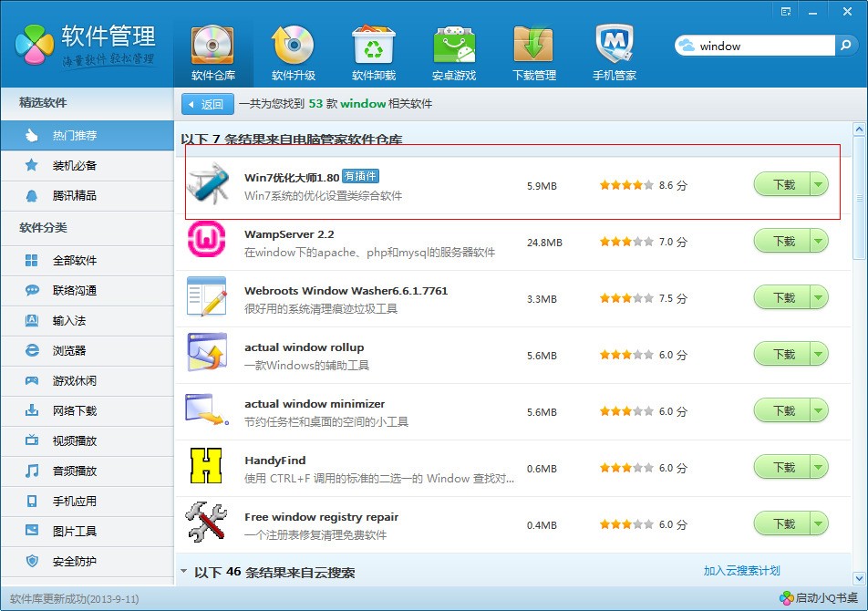Viewport: 868px width, 611px height.
Task: Expand download arrow for actual window rollup
Action: pos(820,354)
